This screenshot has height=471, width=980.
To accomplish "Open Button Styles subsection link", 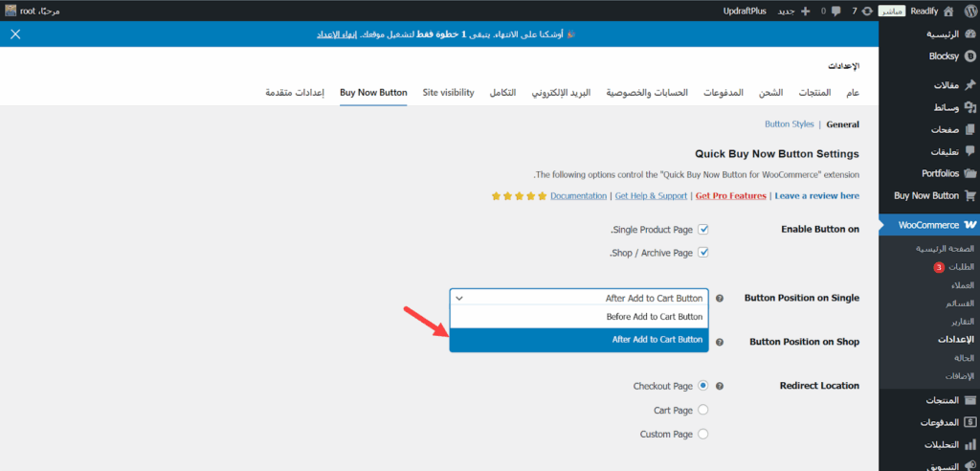I will 790,123.
